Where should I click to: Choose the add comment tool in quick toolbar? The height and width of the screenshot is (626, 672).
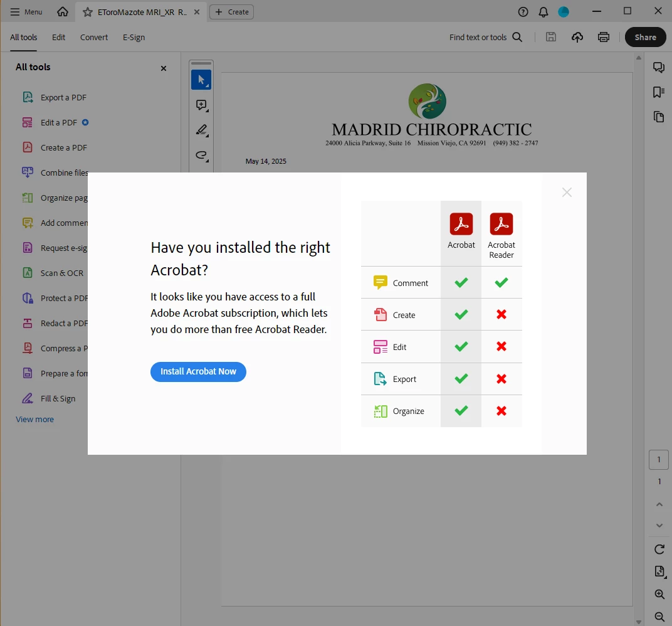[201, 105]
